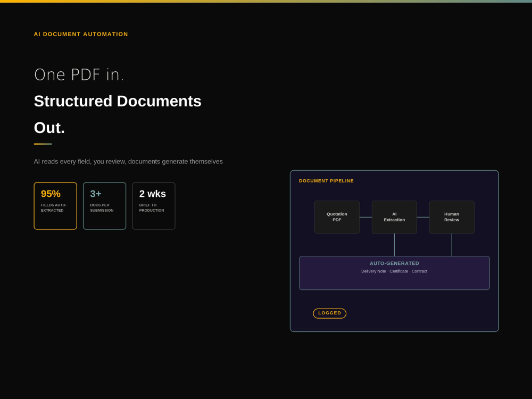Image resolution: width=532 pixels, height=399 pixels.
Task: Click the AI DOCUMENT AUTOMATION heading label
Action: [x=81, y=34]
